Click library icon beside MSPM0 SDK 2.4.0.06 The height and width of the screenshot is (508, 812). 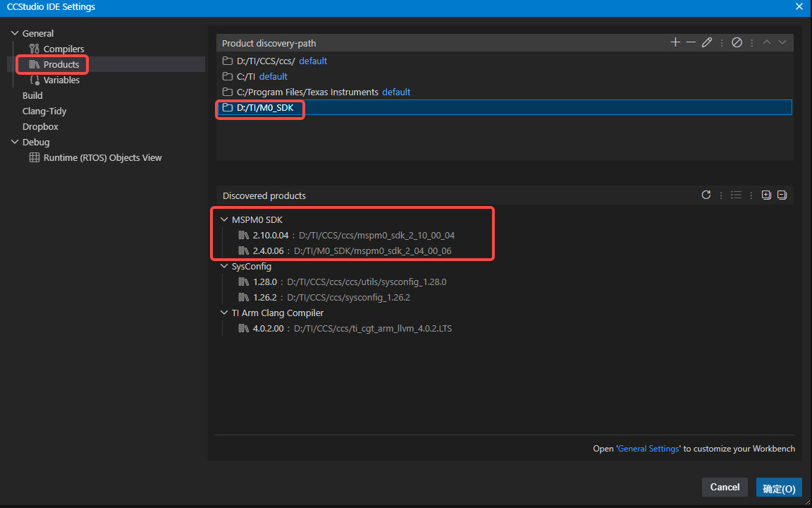[x=244, y=251]
